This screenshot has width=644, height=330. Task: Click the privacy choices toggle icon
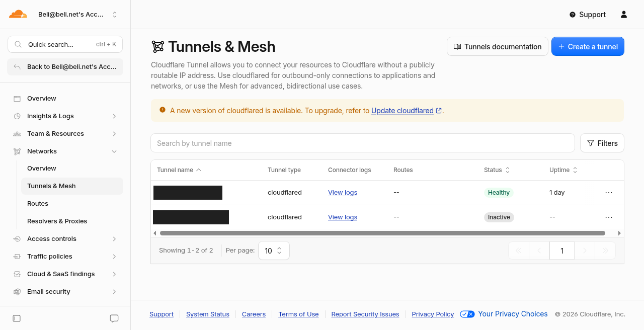[467, 314]
